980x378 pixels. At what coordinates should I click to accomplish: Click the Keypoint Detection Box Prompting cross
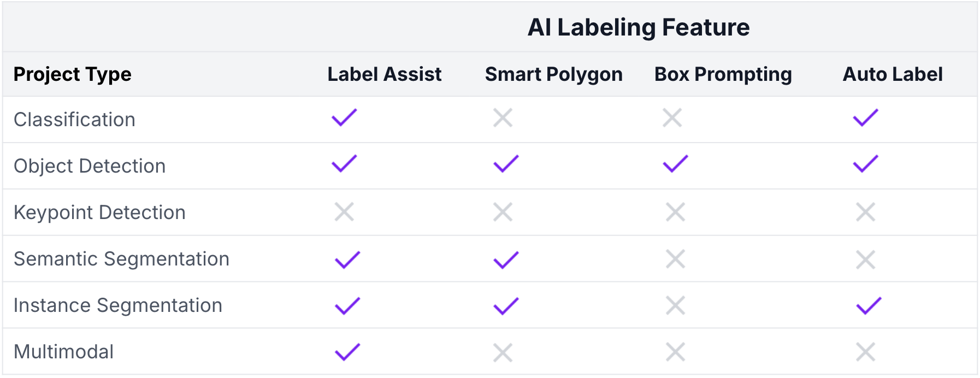point(675,212)
